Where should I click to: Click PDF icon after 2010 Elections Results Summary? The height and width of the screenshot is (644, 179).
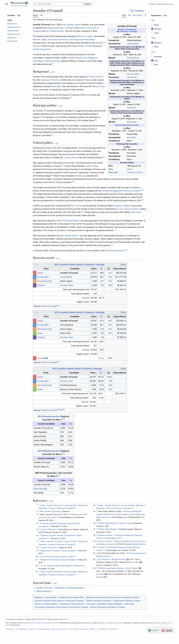pyautogui.click(x=128, y=559)
